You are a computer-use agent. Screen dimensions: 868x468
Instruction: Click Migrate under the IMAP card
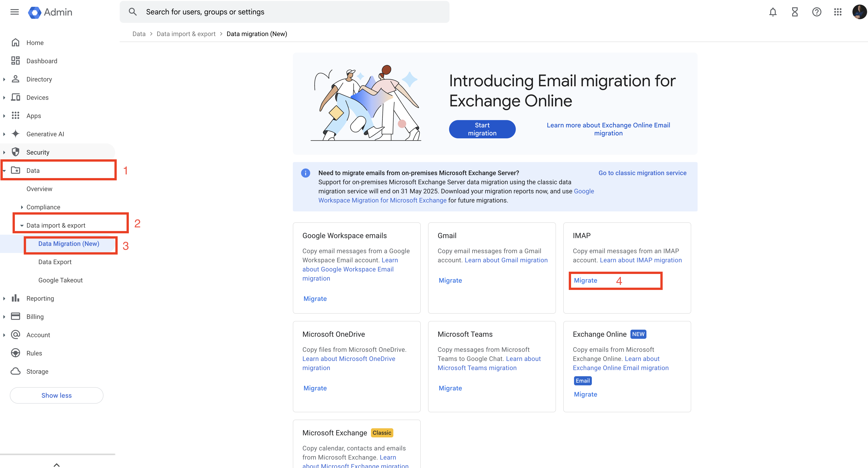pos(585,281)
